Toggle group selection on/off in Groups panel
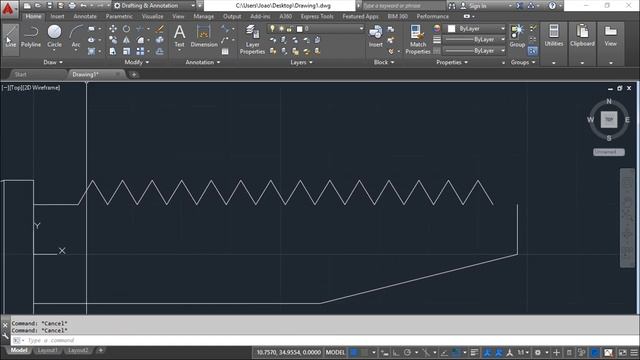This screenshot has width=640, height=360. [x=532, y=51]
